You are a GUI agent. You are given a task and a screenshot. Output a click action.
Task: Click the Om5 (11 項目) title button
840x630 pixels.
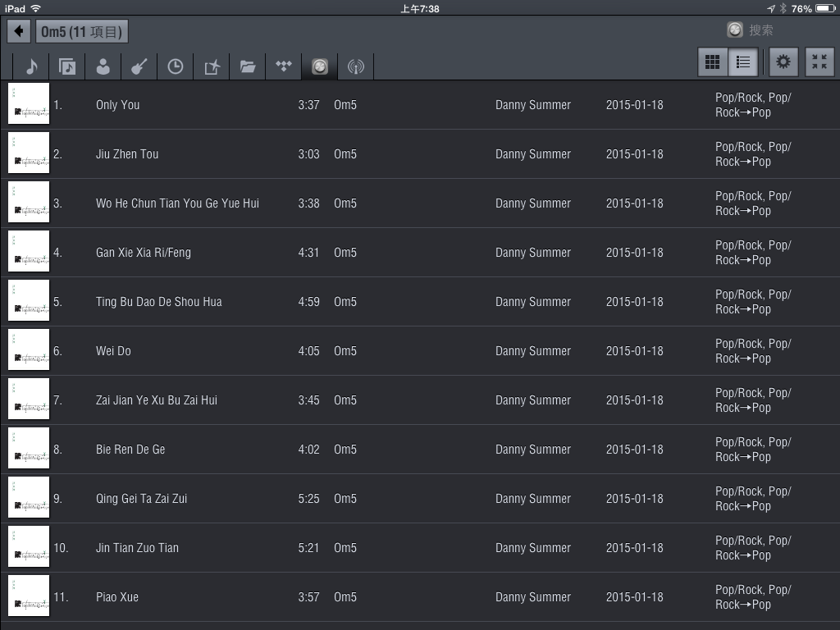point(81,32)
